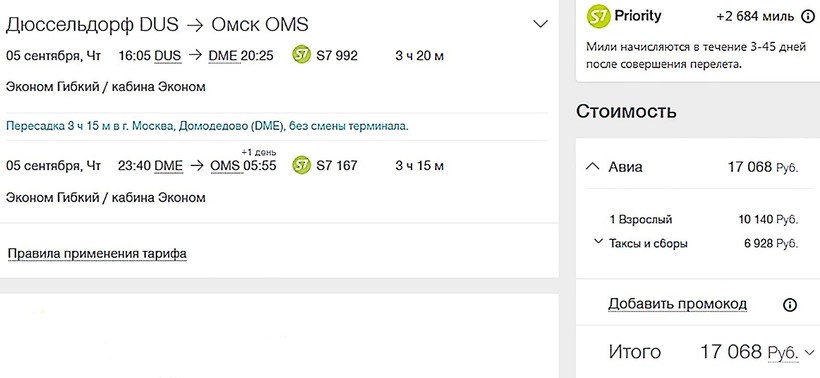Click arrow icon between DUS and DME

195,55
